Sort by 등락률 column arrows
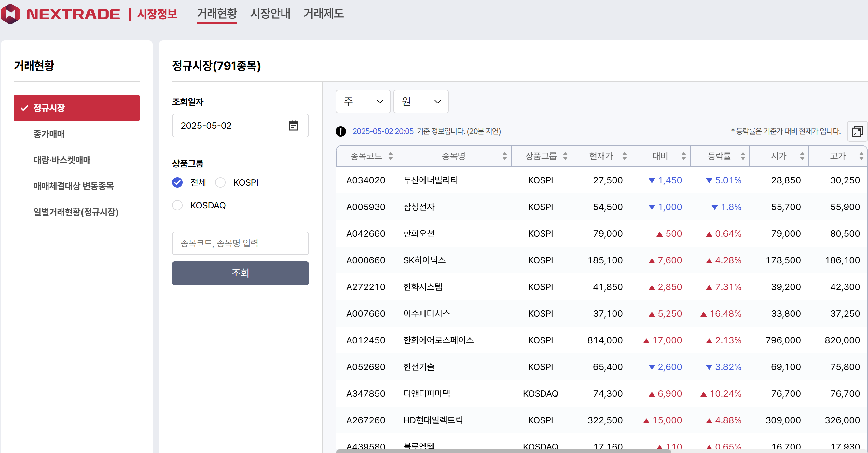The image size is (868, 453). (x=743, y=156)
